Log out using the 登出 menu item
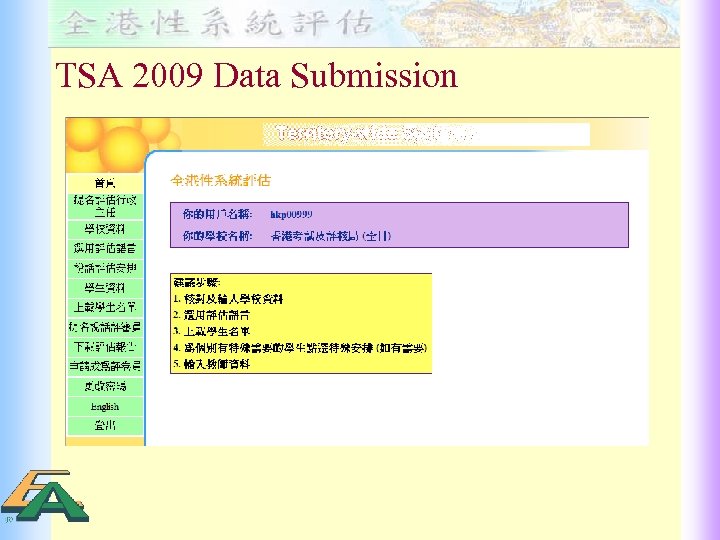 pyautogui.click(x=105, y=426)
